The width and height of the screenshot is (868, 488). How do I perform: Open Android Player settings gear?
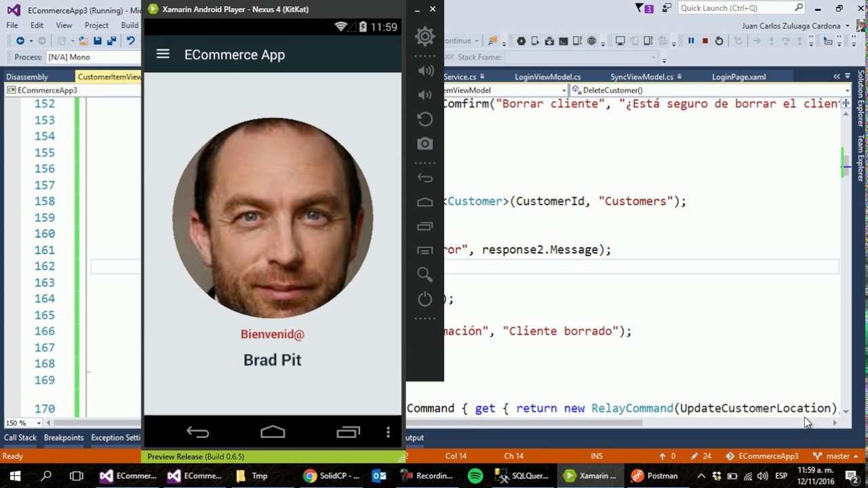click(425, 37)
